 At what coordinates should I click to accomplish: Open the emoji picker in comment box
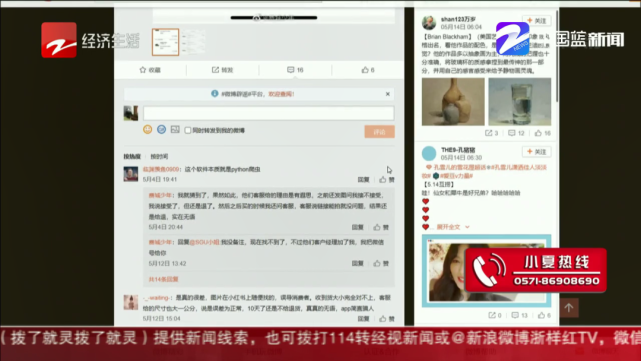(x=148, y=130)
